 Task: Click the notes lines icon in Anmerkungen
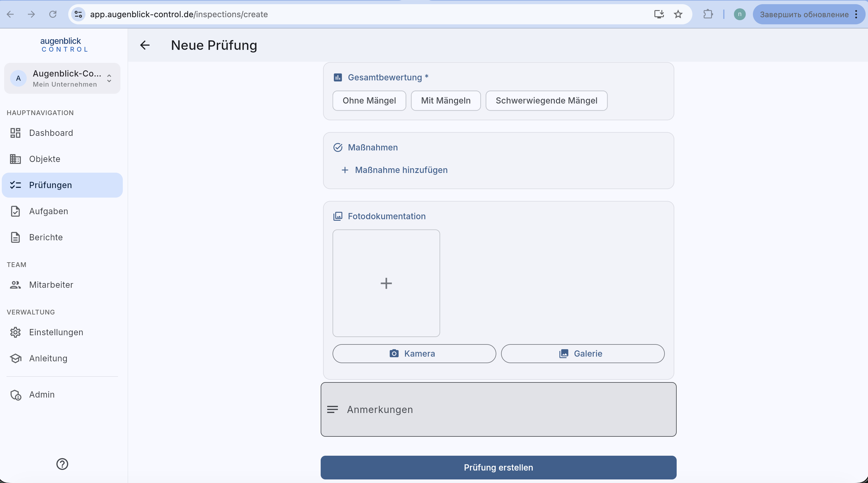pyautogui.click(x=332, y=409)
